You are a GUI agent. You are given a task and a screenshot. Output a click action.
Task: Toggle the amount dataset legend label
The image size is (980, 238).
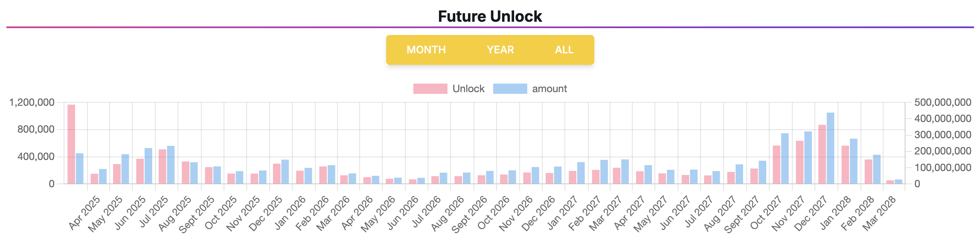549,89
